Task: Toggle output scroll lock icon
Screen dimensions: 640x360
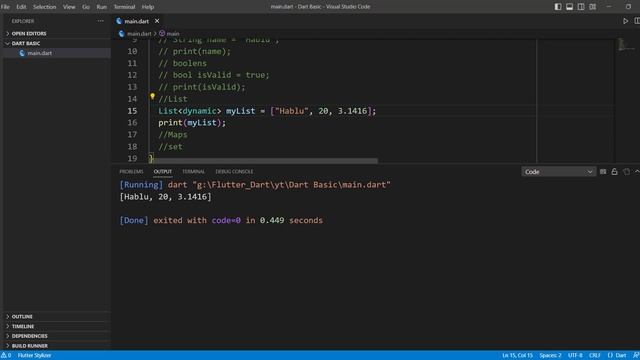Action: 614,172
